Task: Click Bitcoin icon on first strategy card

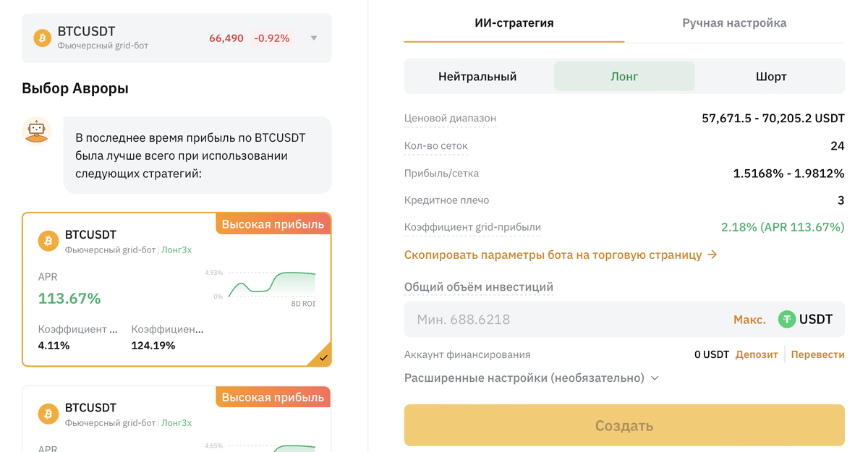Action: click(x=48, y=242)
